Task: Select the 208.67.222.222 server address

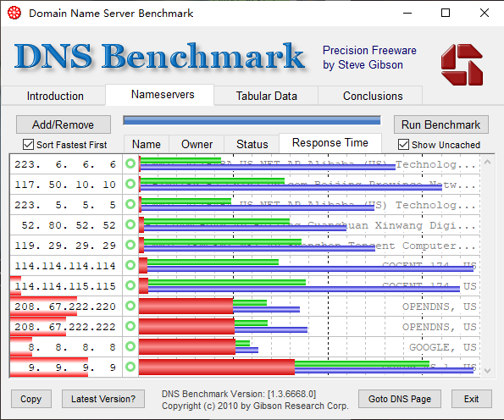Action: (65, 327)
